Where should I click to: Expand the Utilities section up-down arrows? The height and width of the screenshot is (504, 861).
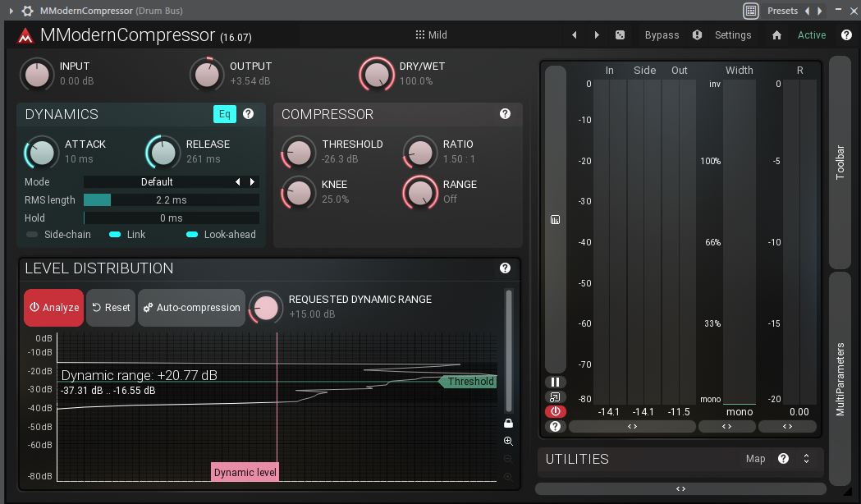806,458
